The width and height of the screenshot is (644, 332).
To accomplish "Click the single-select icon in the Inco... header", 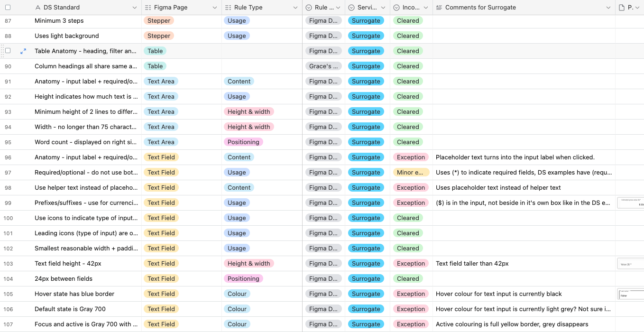I will (x=396, y=8).
